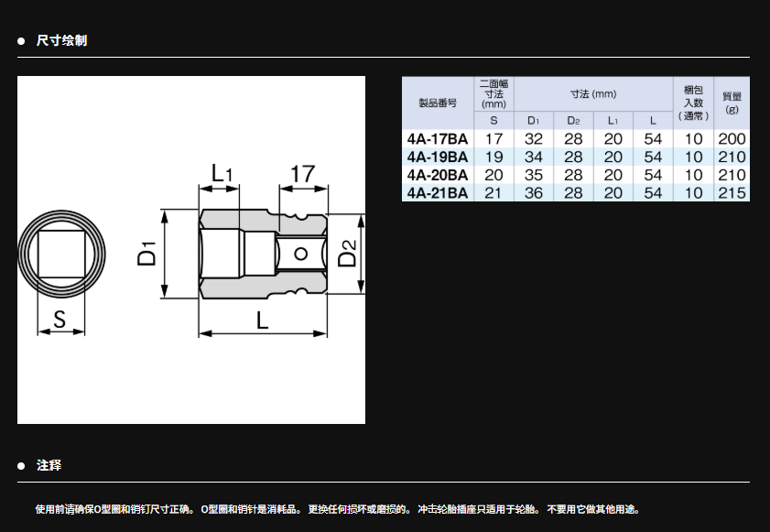Select product number 4A-19BA in the table
Image resolution: width=770 pixels, height=532 pixels.
click(437, 157)
